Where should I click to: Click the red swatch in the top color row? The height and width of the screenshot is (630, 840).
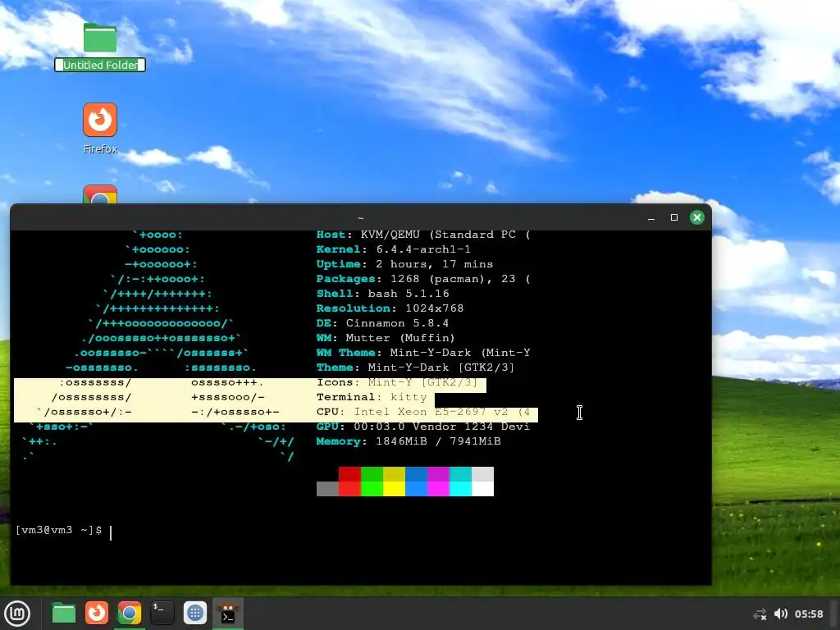(349, 474)
